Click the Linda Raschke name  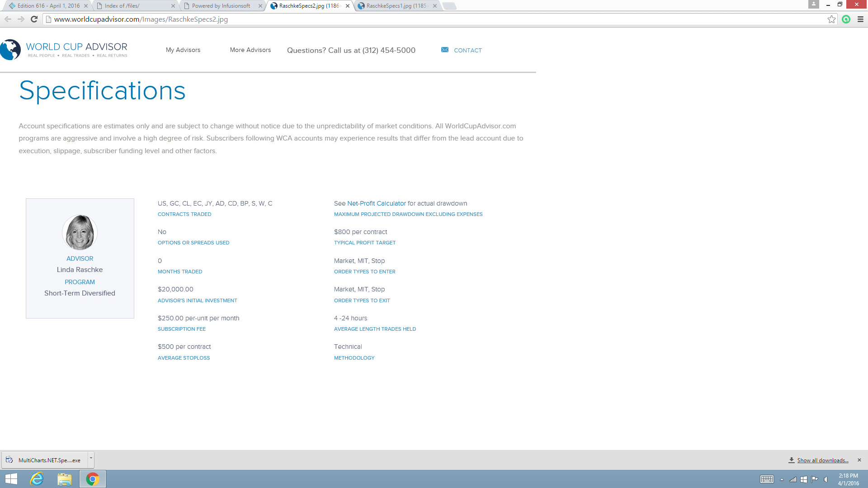pos(80,270)
